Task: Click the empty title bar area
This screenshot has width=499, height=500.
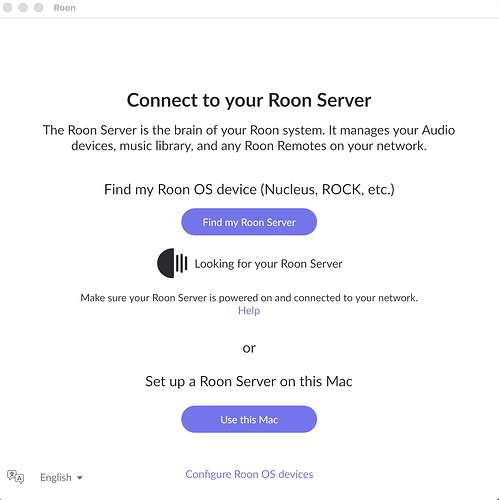Action: [287, 8]
